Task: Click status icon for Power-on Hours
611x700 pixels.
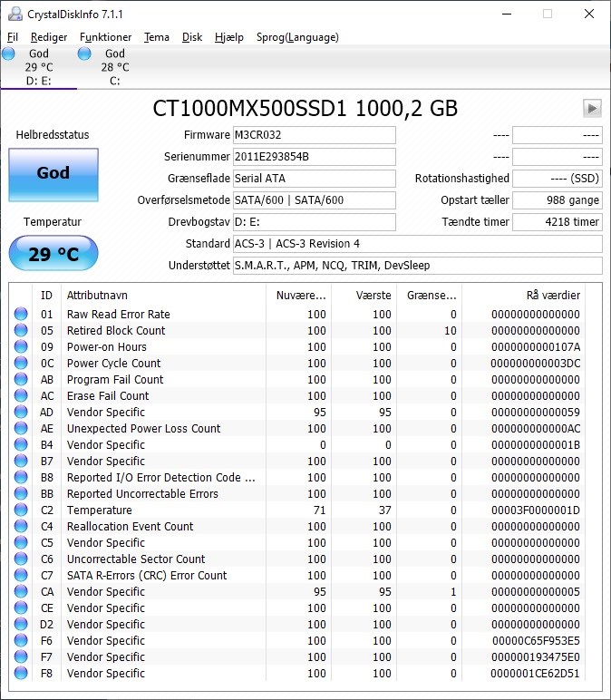Action: [x=21, y=346]
